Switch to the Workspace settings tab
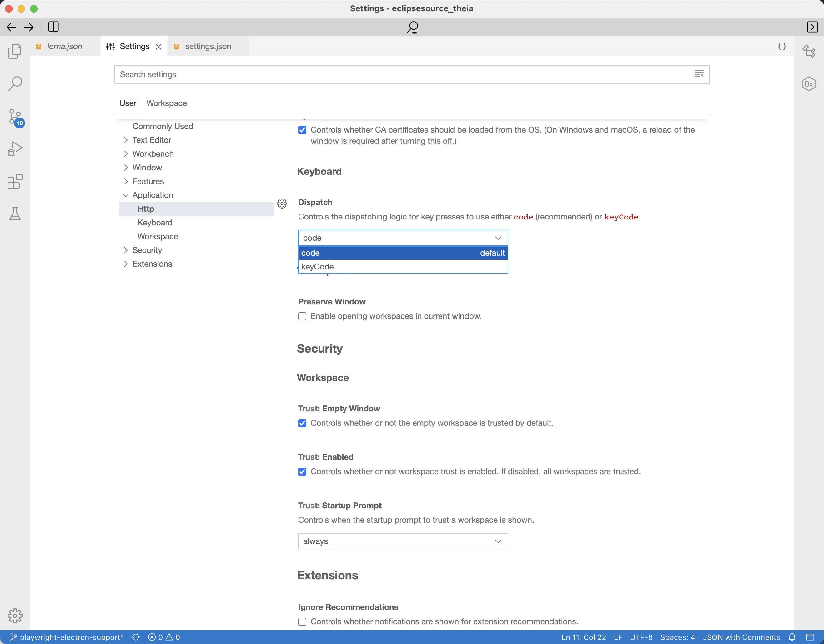 pyautogui.click(x=166, y=103)
